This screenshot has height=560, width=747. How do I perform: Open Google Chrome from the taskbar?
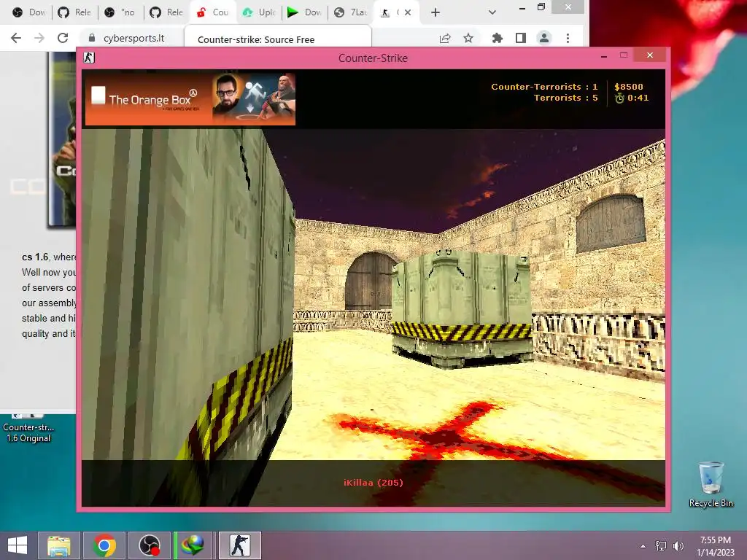(104, 545)
